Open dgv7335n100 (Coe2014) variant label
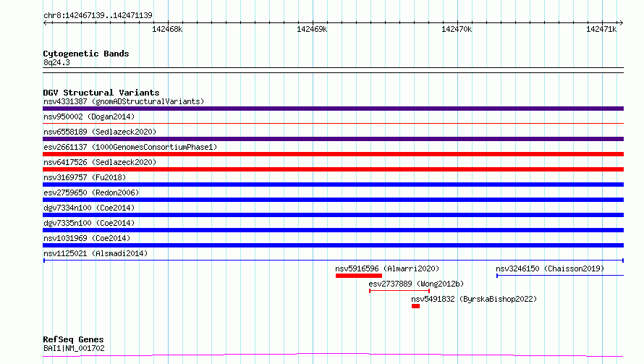The image size is (644, 364). point(89,223)
